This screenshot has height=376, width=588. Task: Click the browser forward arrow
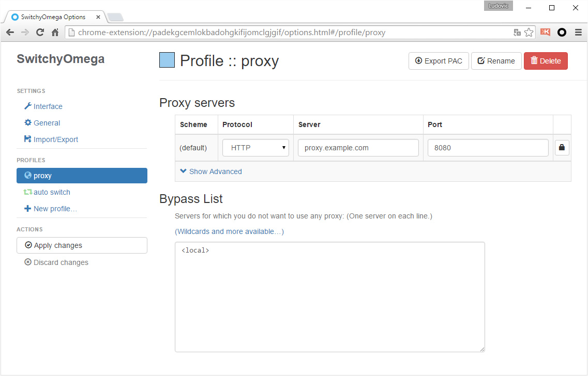pos(25,33)
